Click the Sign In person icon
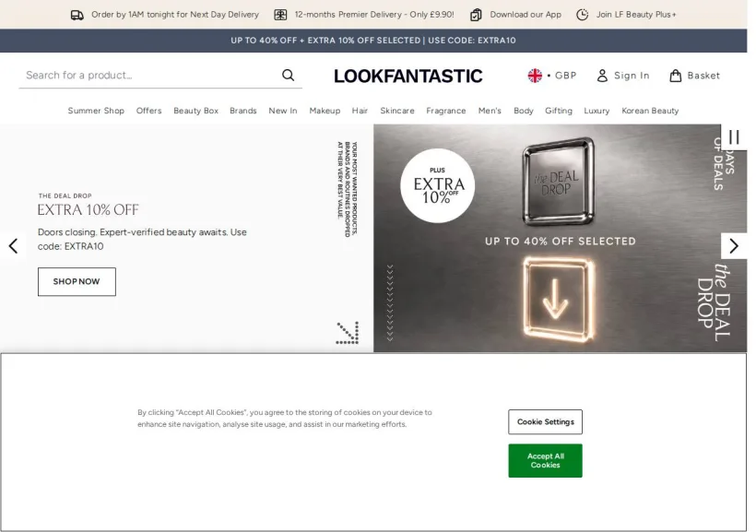Viewport: 756px width, 532px height. (602, 76)
